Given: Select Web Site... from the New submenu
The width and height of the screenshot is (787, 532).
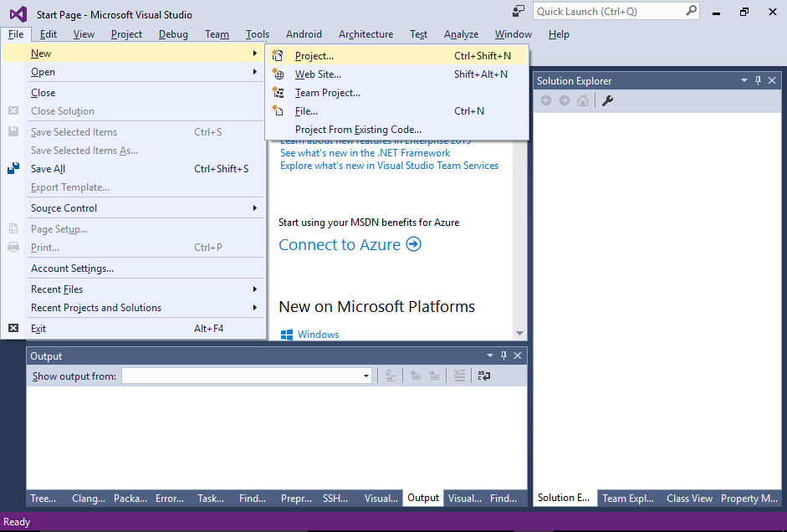Looking at the screenshot, I should 396,74.
